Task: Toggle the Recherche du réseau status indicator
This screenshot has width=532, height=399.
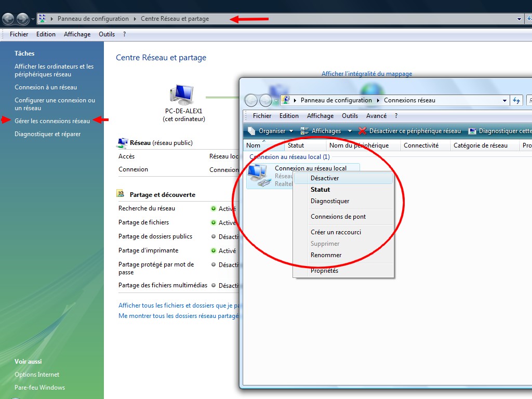Action: 213,208
